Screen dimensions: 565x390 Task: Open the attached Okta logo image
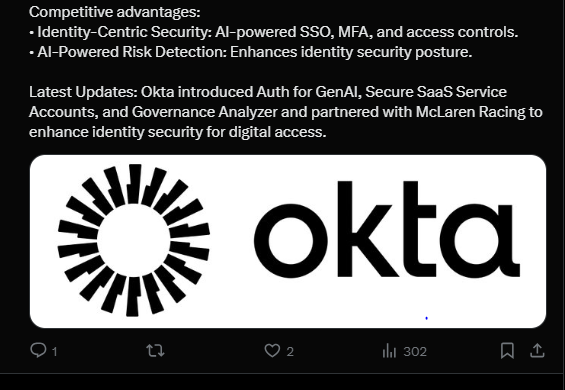[x=288, y=241]
